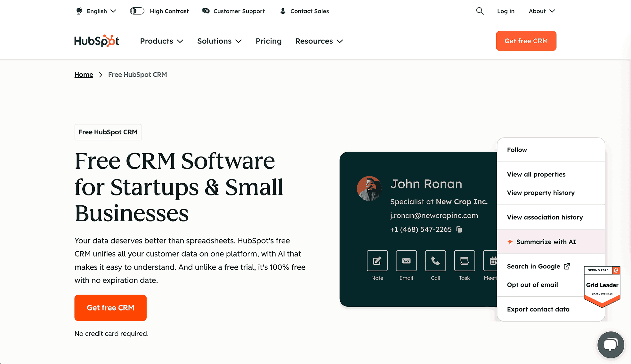Select Opt out of email
This screenshot has width=631, height=364.
(532, 285)
